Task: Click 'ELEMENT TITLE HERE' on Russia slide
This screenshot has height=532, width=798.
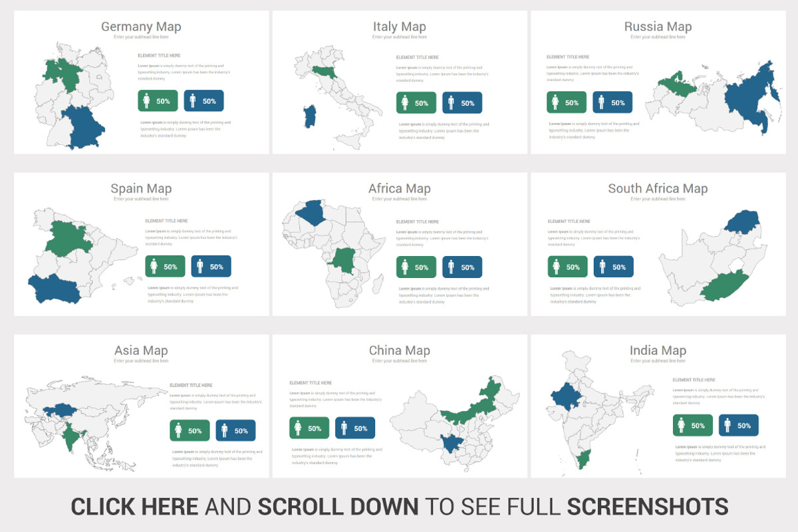Action: tap(568, 57)
